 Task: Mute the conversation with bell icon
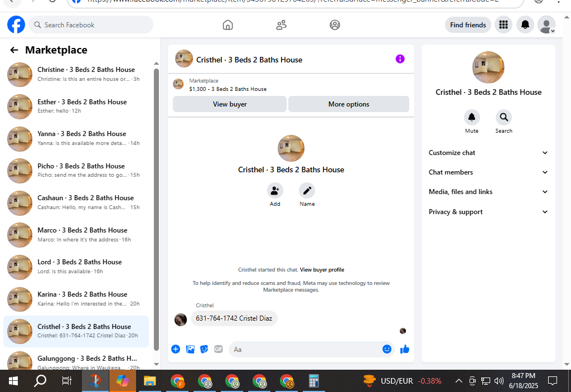(x=472, y=117)
